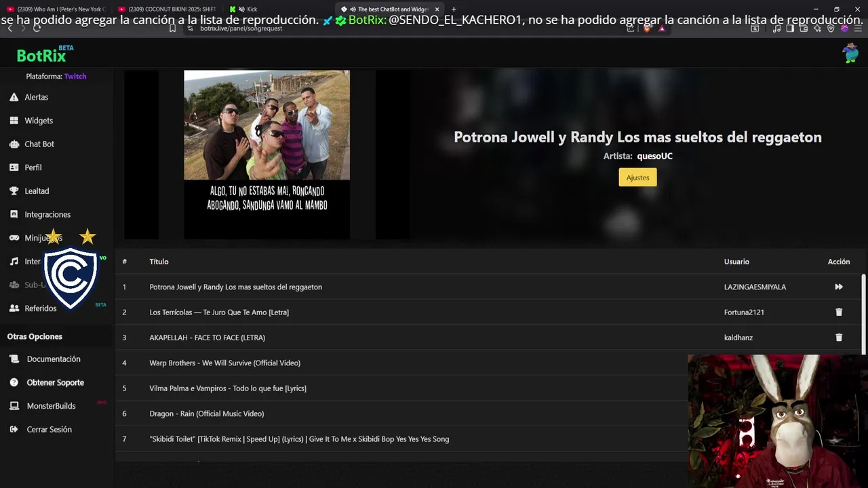
Task: Click the Obtener Soporte link
Action: coord(56,382)
